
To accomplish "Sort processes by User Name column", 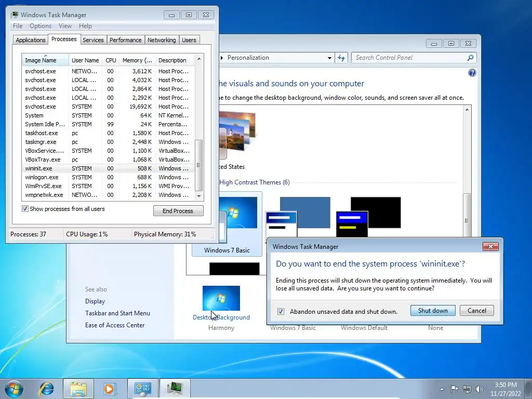I will coord(85,60).
